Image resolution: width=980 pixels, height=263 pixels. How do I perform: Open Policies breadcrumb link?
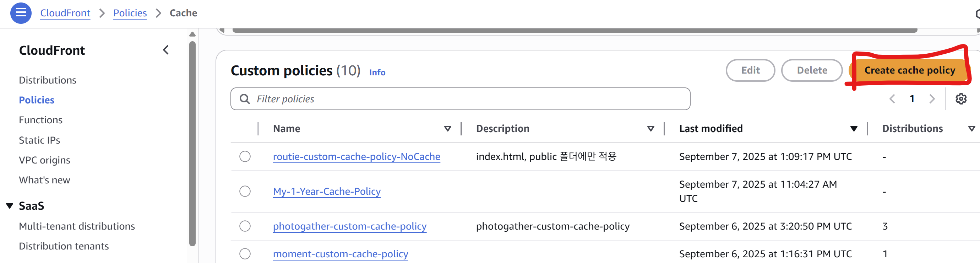pos(130,13)
